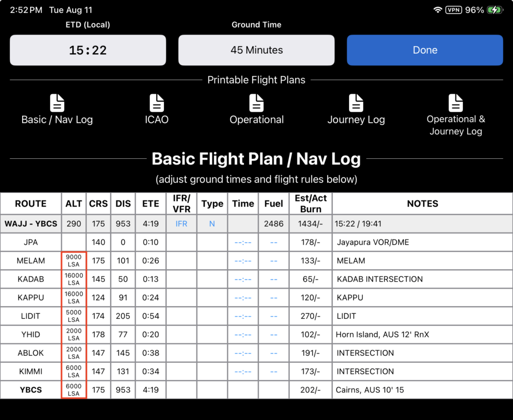Select the YHID waypoint row
The image size is (513, 420).
[x=256, y=334]
